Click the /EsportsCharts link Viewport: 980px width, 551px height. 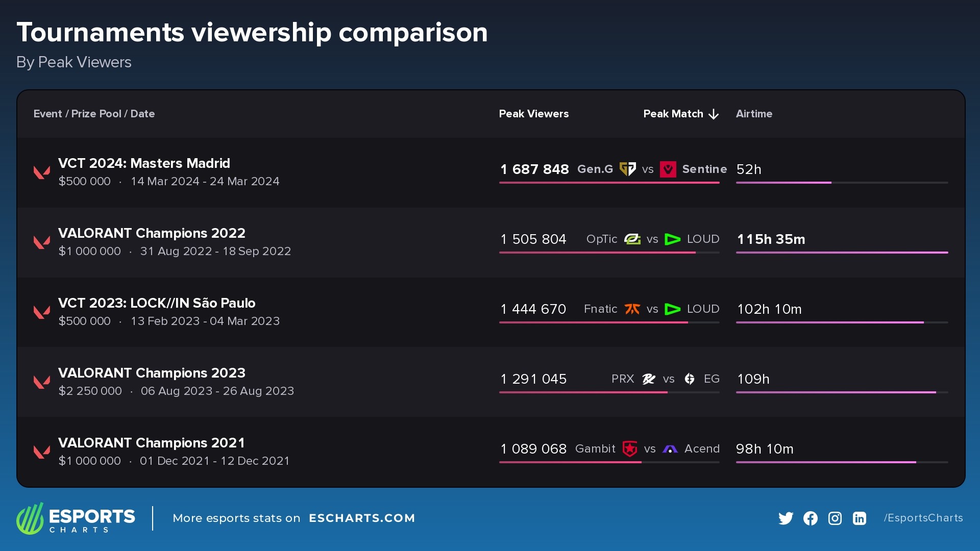pos(923,517)
